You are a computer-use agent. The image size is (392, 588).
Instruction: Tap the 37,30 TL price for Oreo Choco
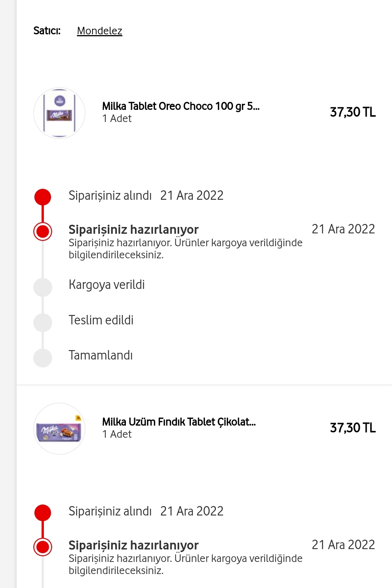[353, 112]
